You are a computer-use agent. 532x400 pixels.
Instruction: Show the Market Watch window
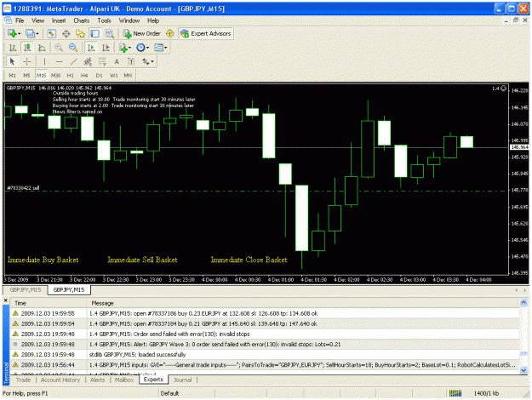[x=52, y=33]
